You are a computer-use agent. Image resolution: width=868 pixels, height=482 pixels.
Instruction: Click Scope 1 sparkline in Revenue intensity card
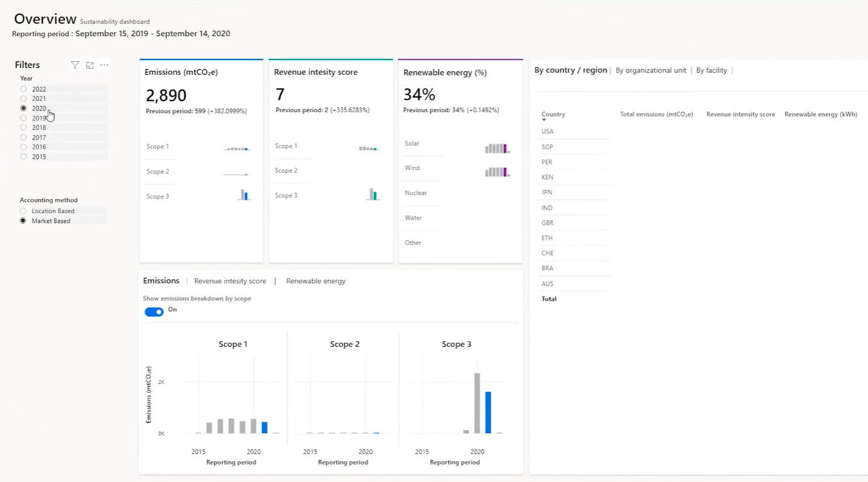pos(369,148)
